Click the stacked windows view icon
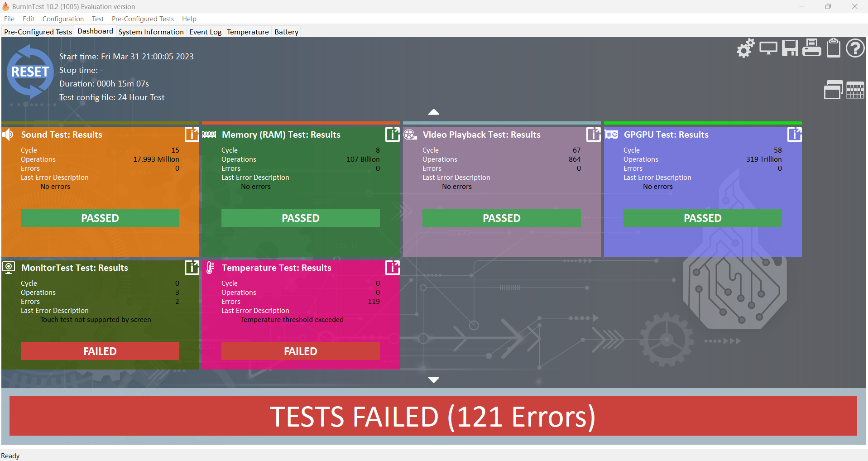The height and width of the screenshot is (461, 868). tap(834, 90)
